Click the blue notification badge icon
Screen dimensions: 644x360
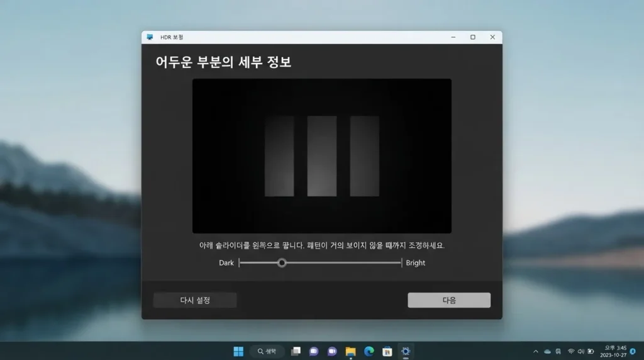click(633, 351)
